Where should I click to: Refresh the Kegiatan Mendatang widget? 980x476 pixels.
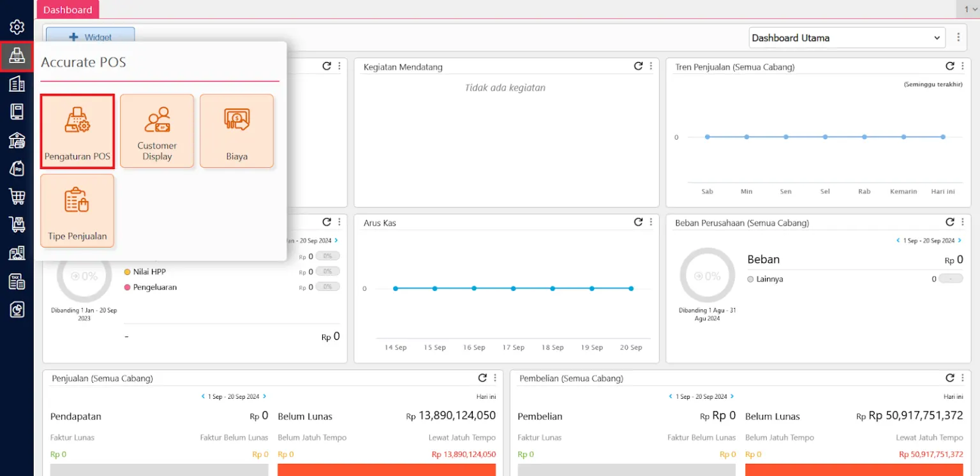638,66
